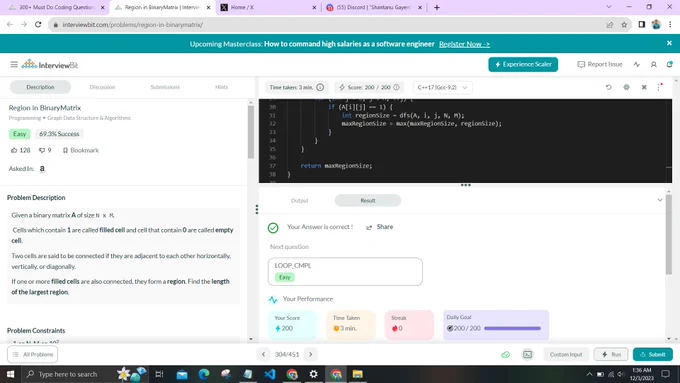Open the browser tab search chevron

608,7
